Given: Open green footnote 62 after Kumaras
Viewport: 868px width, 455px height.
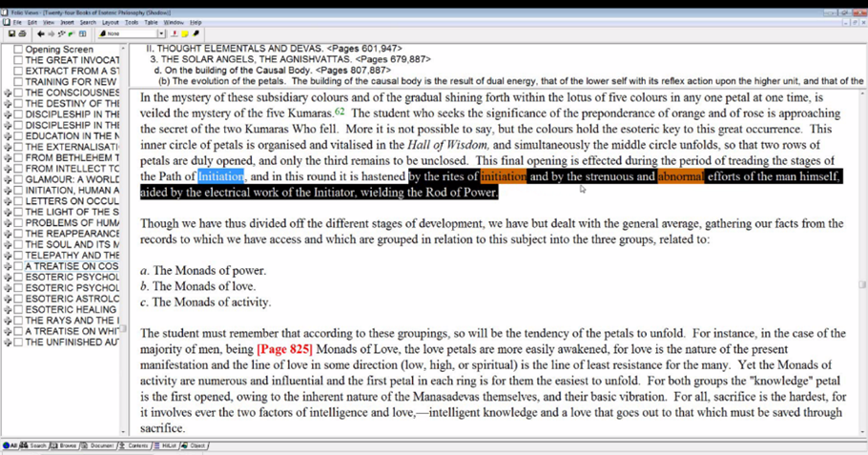Looking at the screenshot, I should [x=340, y=112].
